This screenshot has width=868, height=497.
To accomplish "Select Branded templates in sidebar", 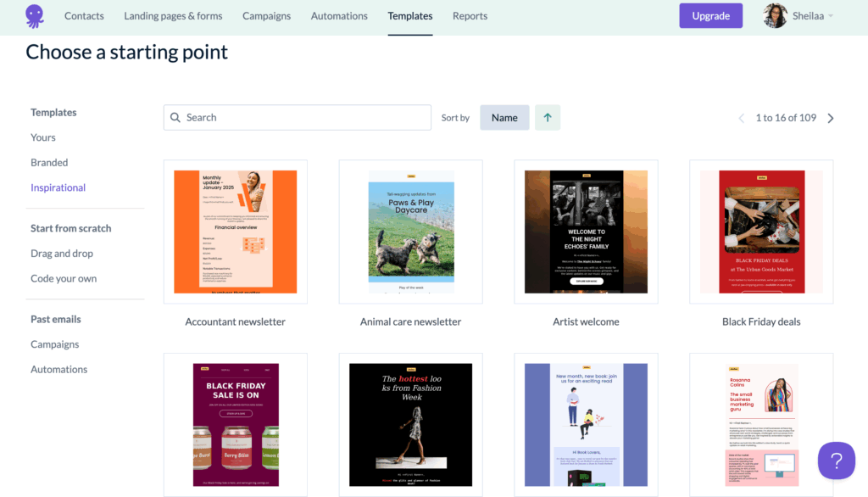I will pyautogui.click(x=49, y=163).
